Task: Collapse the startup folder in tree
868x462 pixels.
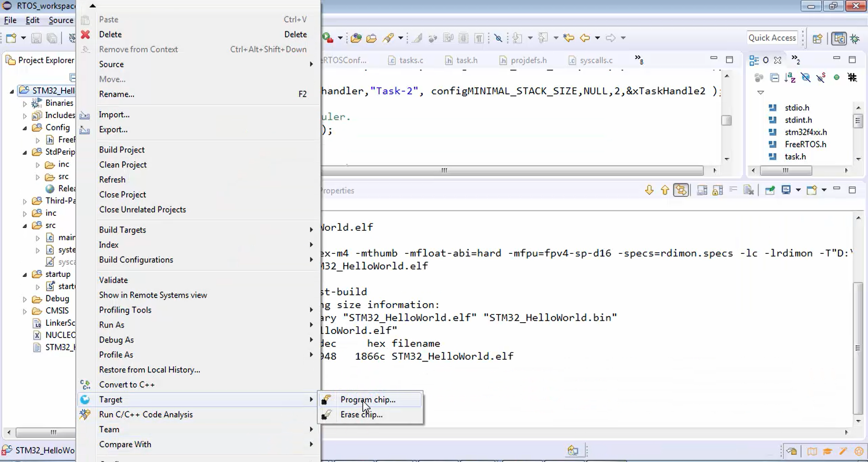Action: click(25, 275)
